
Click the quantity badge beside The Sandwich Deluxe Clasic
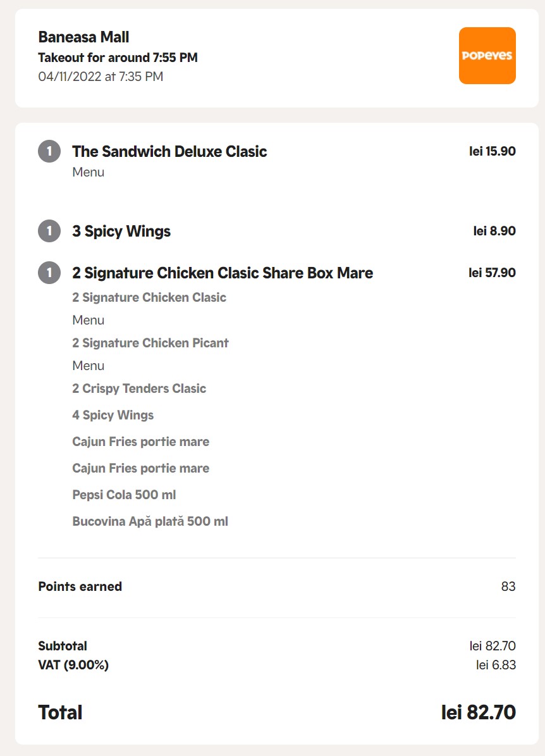(x=49, y=151)
